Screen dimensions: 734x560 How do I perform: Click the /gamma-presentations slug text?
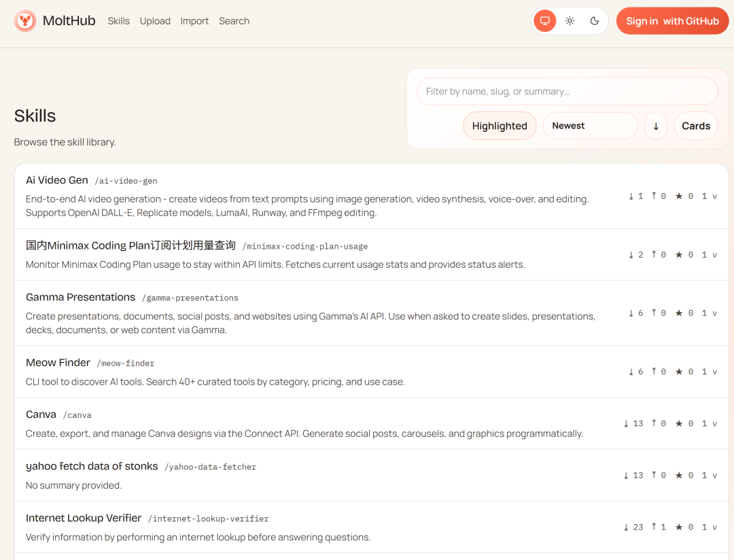[190, 298]
